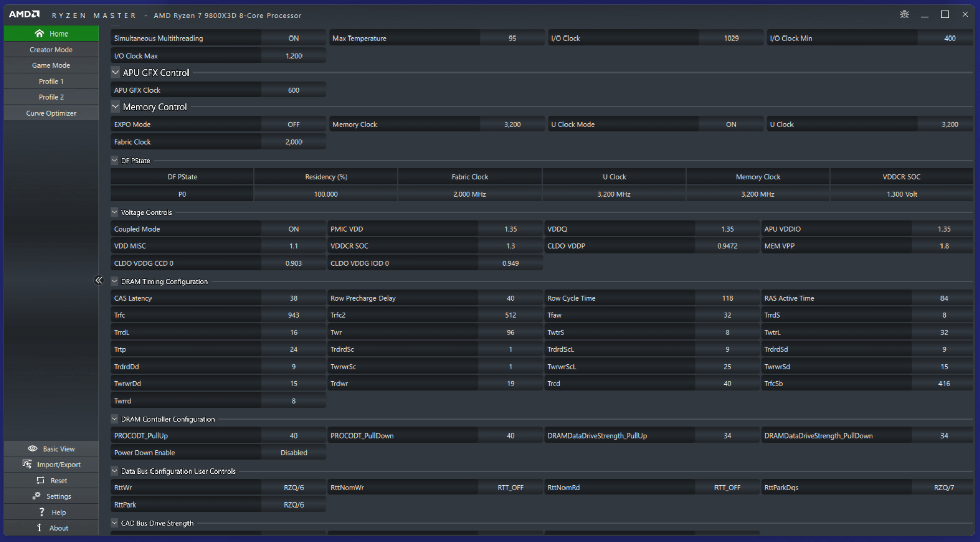980x542 pixels.
Task: Click RttNomWr RTT_OFF value
Action: tap(510, 487)
